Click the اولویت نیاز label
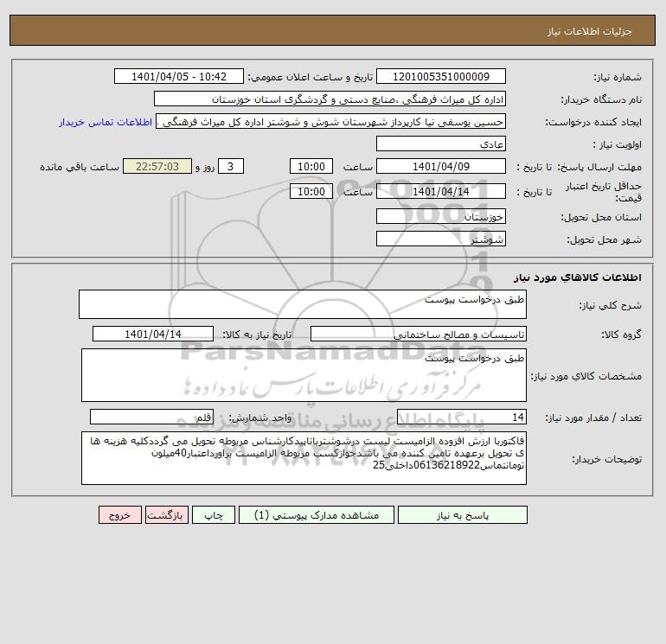The width and height of the screenshot is (666, 644). coord(618,144)
